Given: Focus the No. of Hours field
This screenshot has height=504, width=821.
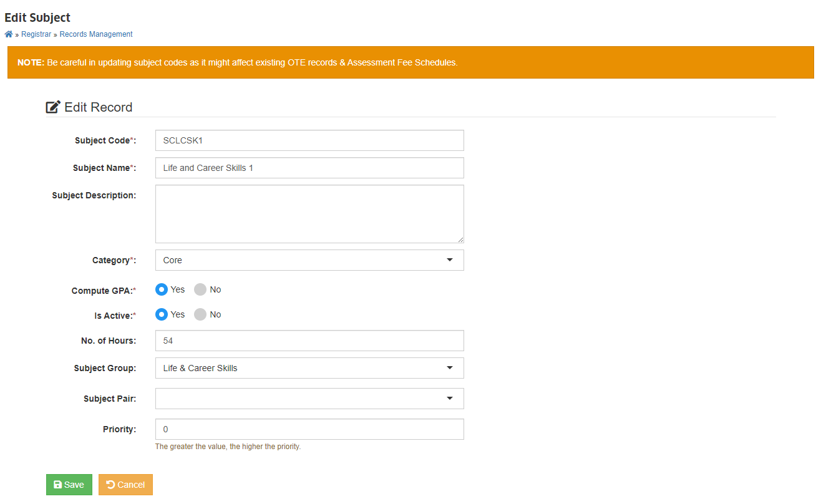Looking at the screenshot, I should point(309,341).
